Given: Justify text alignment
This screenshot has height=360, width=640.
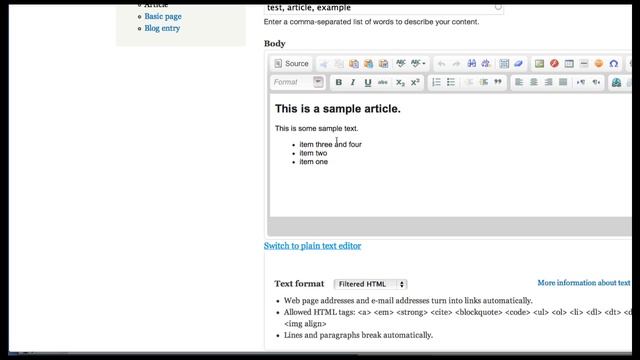Looking at the screenshot, I should [x=563, y=82].
